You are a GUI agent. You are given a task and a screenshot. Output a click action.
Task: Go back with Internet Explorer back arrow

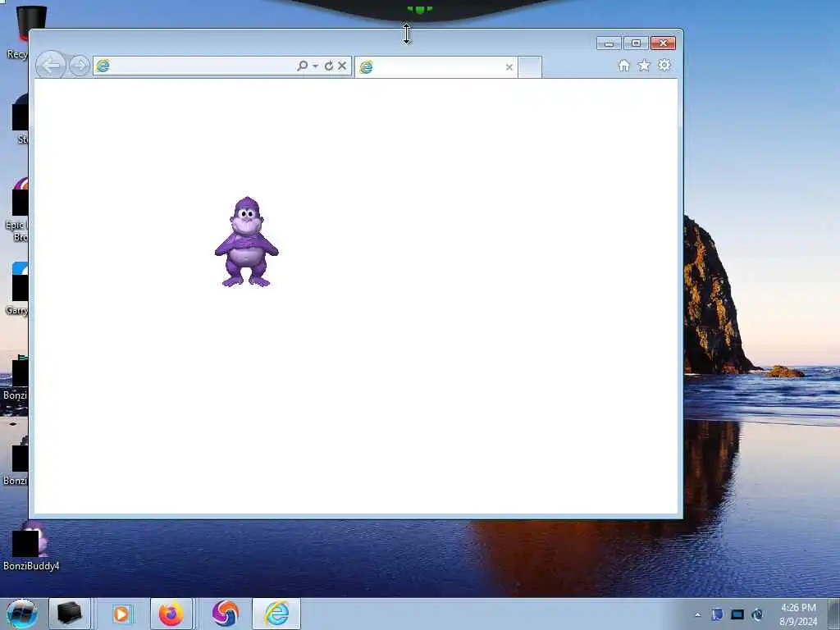click(50, 66)
